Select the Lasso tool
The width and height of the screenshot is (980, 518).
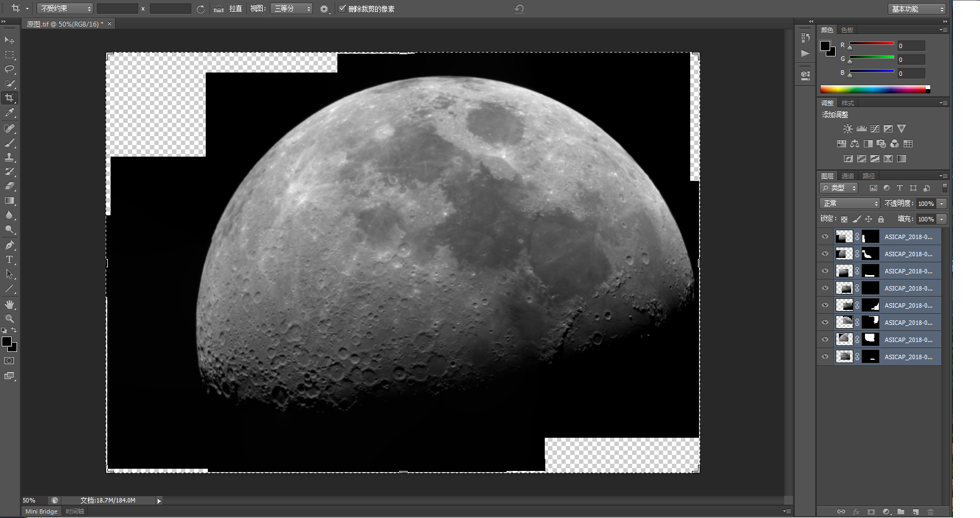[x=9, y=69]
